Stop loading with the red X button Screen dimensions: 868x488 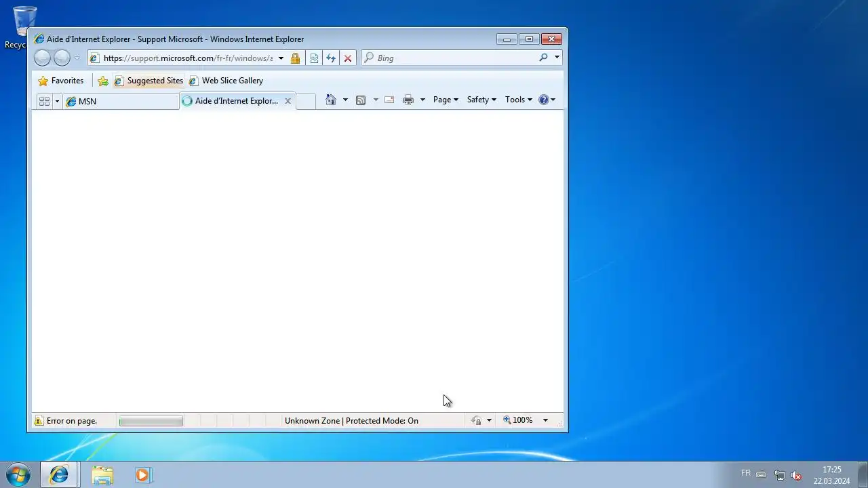(x=348, y=58)
